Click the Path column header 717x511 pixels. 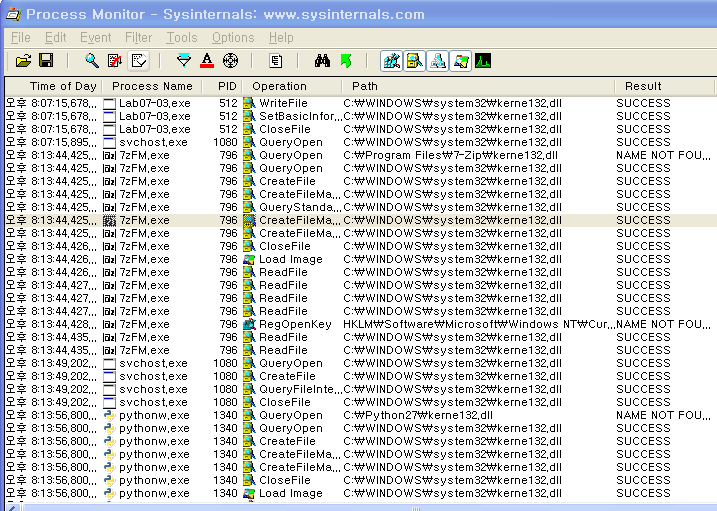[x=478, y=86]
